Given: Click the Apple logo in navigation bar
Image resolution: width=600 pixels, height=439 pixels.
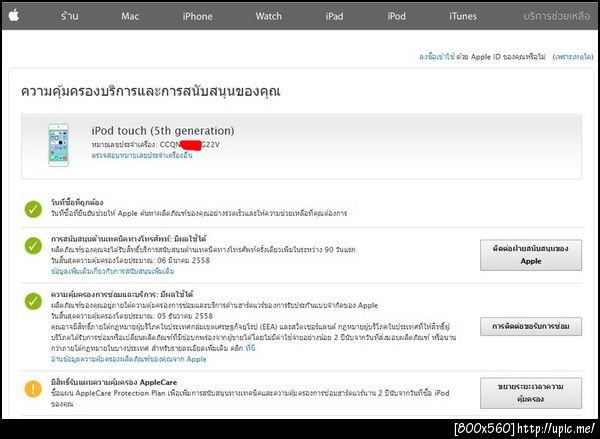Looking at the screenshot, I should [x=14, y=16].
